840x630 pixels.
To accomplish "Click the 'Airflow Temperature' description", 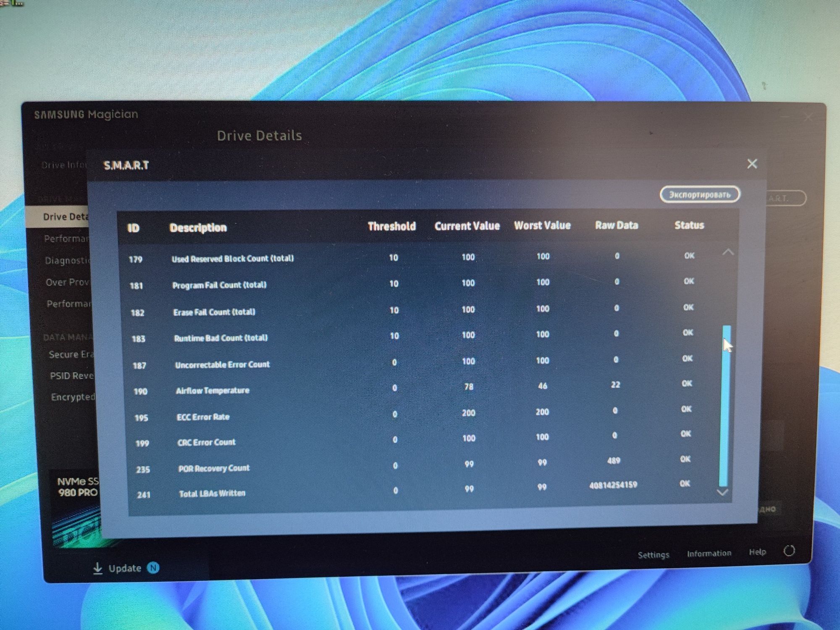I will (213, 391).
